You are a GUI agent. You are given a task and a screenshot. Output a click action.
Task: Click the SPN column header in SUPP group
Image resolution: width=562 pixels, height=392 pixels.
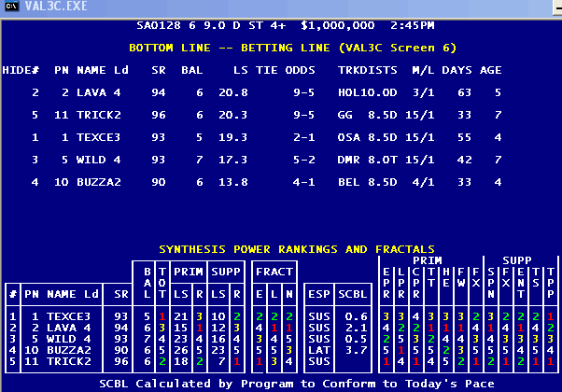(x=491, y=283)
